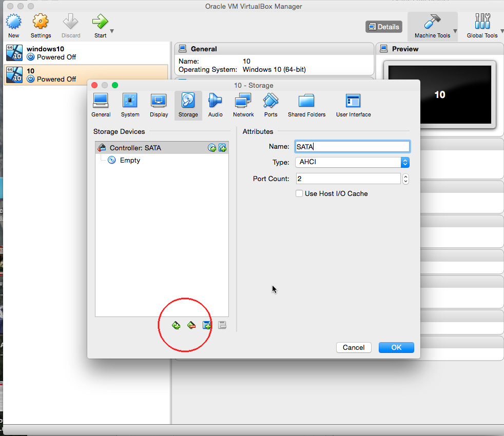Screen dimensions: 504x436
Task: Enable Use Host I/O Cache checkbox
Action: 299,193
